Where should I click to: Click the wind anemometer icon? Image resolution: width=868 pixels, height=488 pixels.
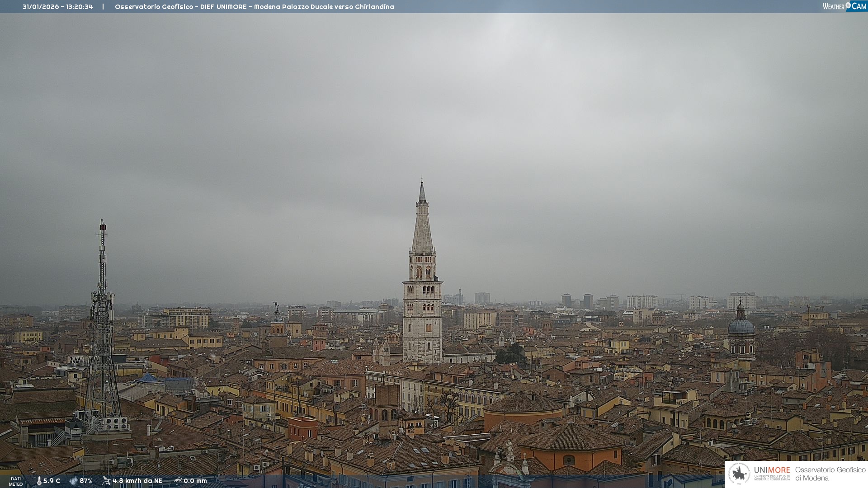point(106,481)
